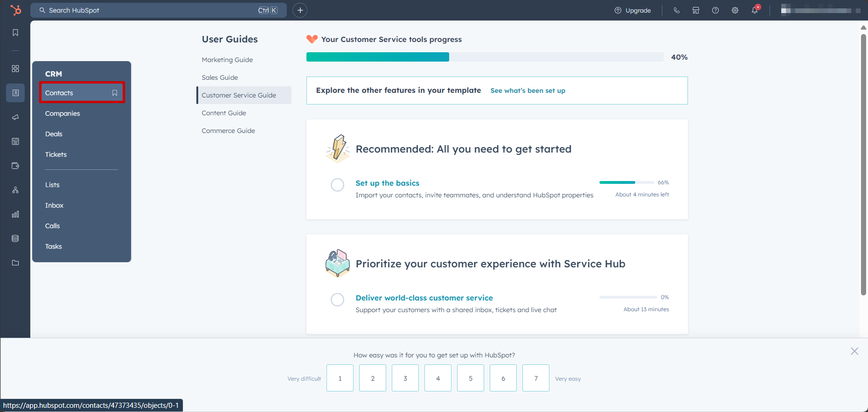The width and height of the screenshot is (868, 412).
Task: Open Content icon in left sidebar
Action: [15, 141]
